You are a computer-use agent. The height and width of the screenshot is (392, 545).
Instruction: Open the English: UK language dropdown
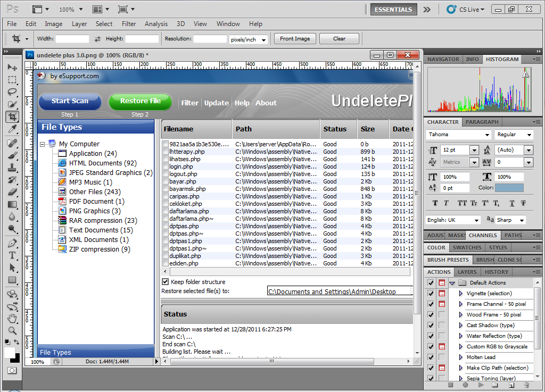coord(476,220)
